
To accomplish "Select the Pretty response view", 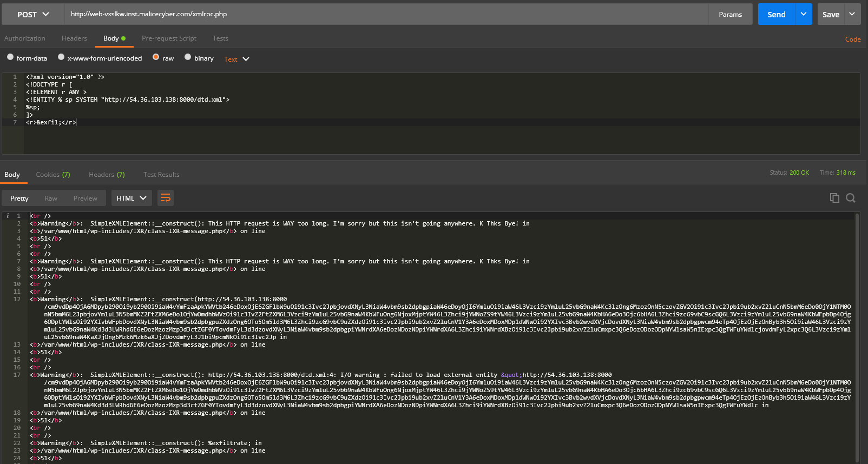I will (x=19, y=198).
